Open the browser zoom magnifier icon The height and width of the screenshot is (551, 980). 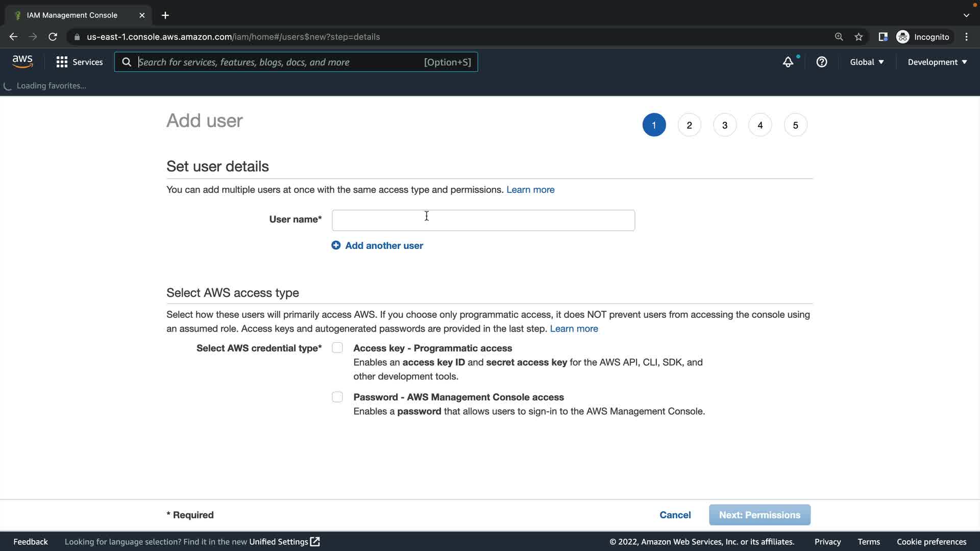tap(839, 37)
